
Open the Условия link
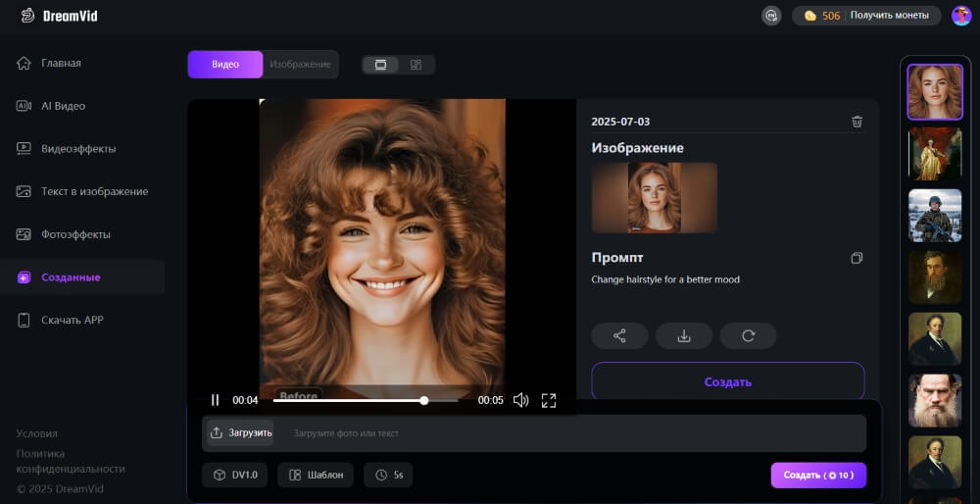click(37, 433)
